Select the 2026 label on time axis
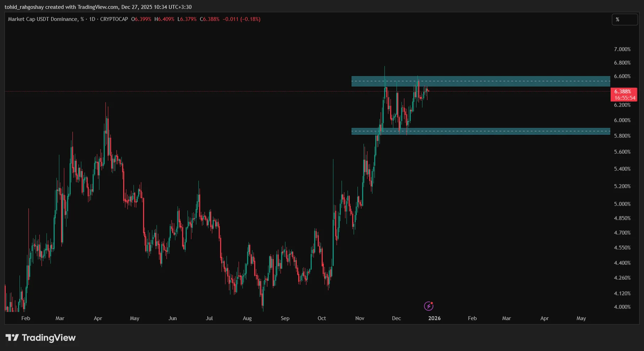Screen dimensions: 644x351 [435, 318]
